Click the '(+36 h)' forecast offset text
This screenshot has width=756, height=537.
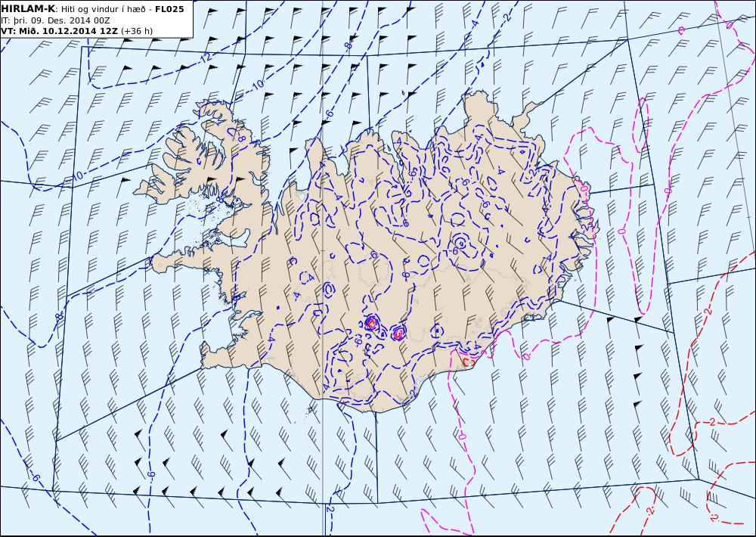[137, 31]
